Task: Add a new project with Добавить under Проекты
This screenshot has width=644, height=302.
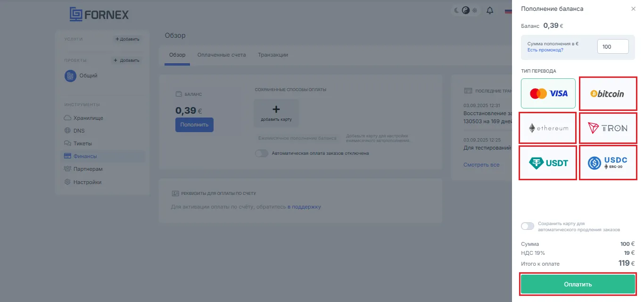Action: click(127, 60)
